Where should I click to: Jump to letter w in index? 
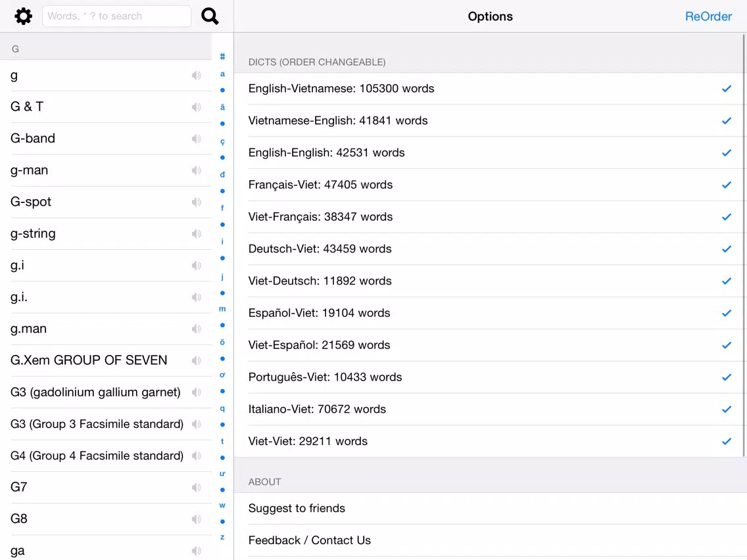tap(222, 505)
